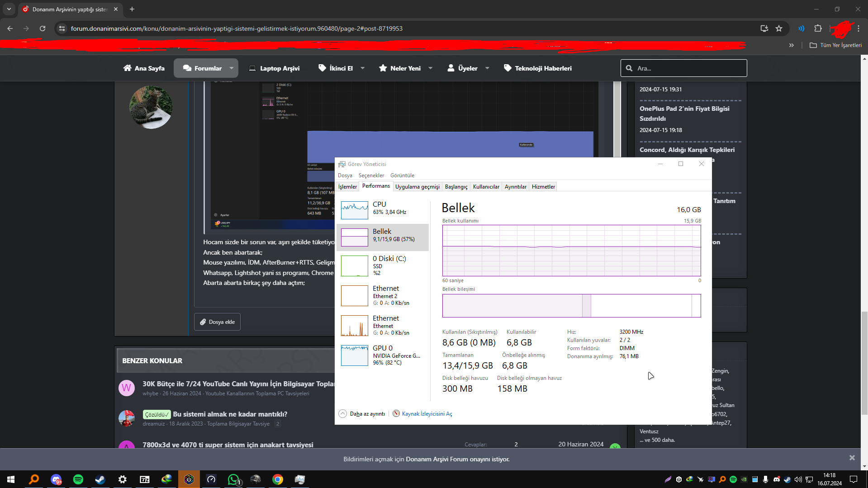
Task: Click the volume speaker tray icon
Action: pos(798,479)
